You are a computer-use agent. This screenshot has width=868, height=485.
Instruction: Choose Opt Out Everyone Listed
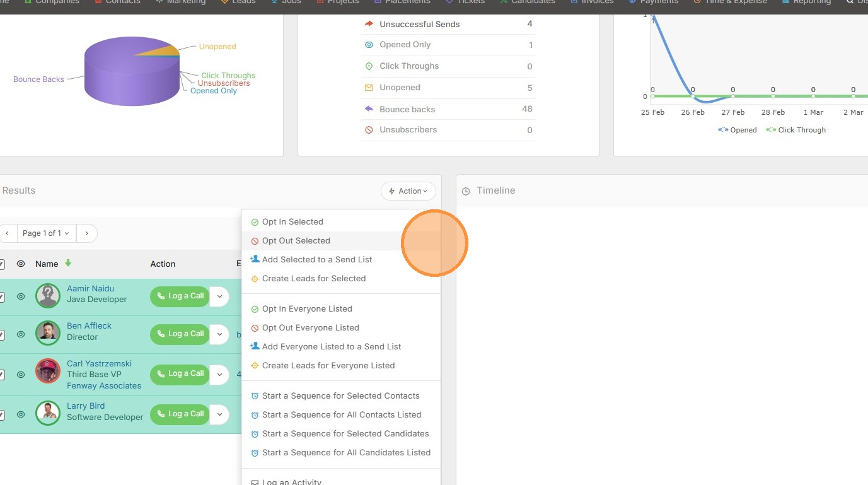(341, 328)
